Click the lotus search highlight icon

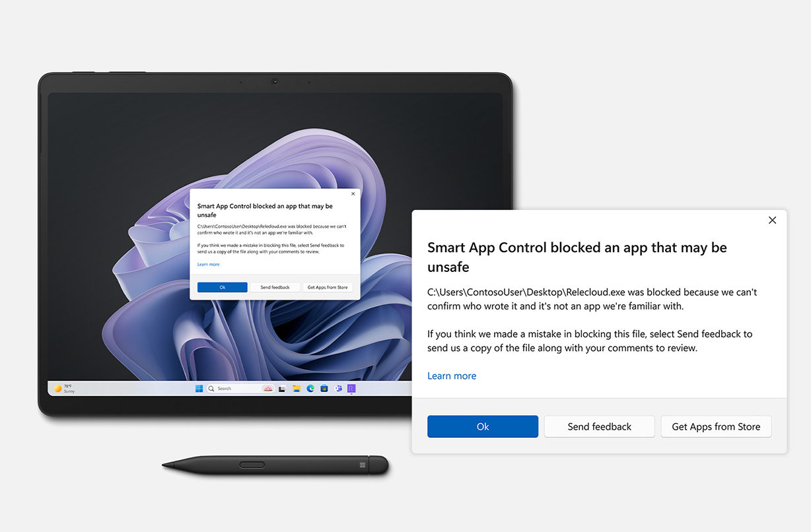click(268, 389)
